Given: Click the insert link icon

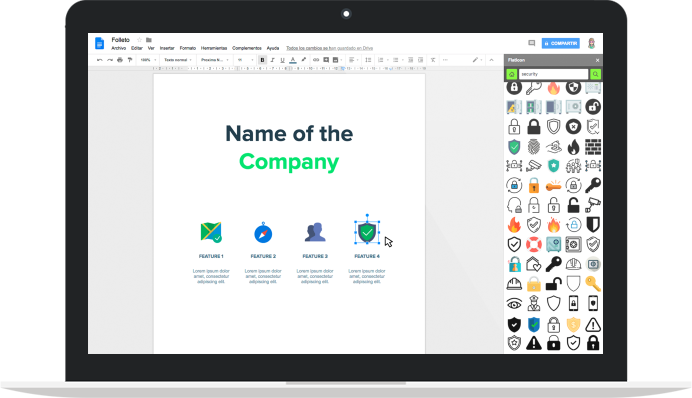Looking at the screenshot, I should tap(316, 60).
